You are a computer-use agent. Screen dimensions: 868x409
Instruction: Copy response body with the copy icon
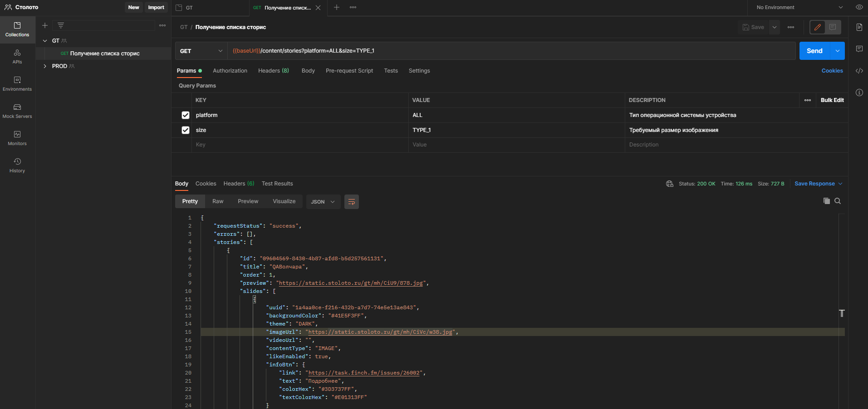pyautogui.click(x=826, y=201)
